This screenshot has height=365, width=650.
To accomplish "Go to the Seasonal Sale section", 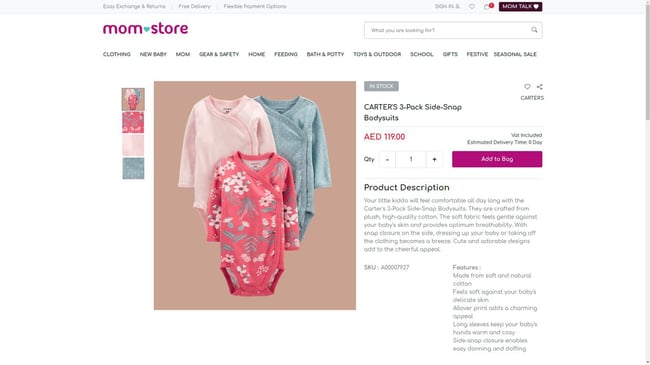I will pos(515,54).
